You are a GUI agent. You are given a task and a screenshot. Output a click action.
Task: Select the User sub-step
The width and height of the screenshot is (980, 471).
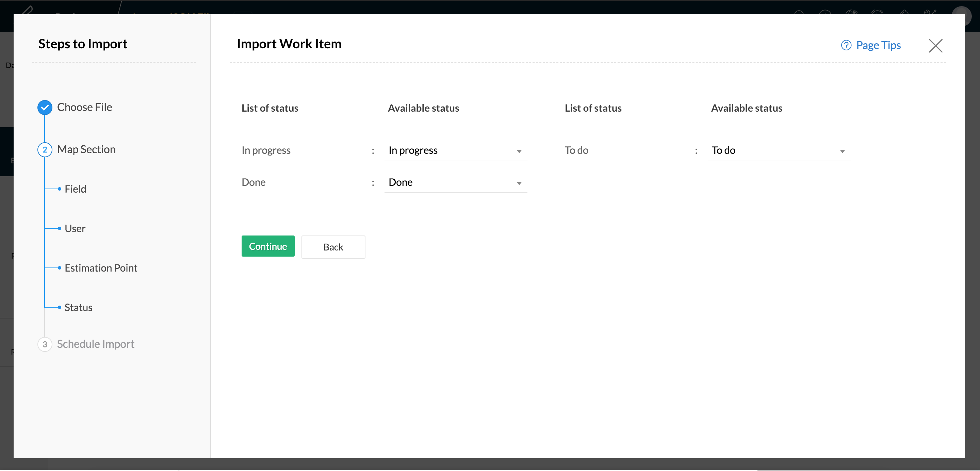pyautogui.click(x=75, y=229)
